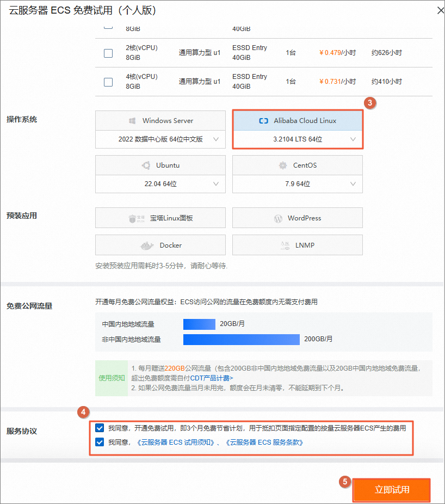
Task: Open 《云服务器 ECS 服务条款》 link
Action: coord(264,442)
